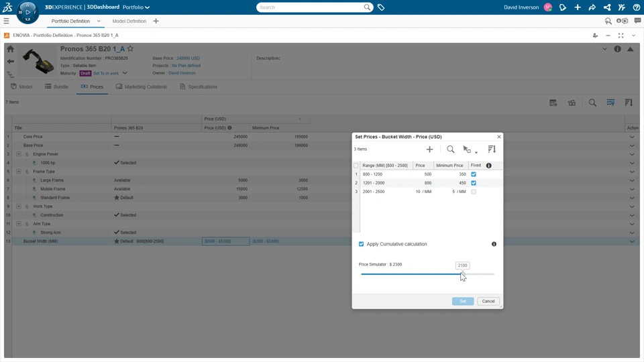
Task: Collapse header with up triangle icon
Action: [631, 49]
